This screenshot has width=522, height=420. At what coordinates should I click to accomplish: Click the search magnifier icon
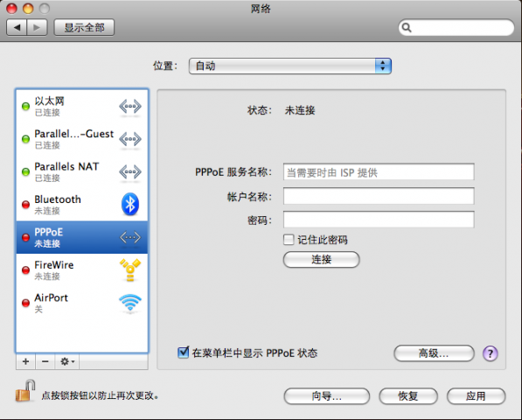click(407, 27)
